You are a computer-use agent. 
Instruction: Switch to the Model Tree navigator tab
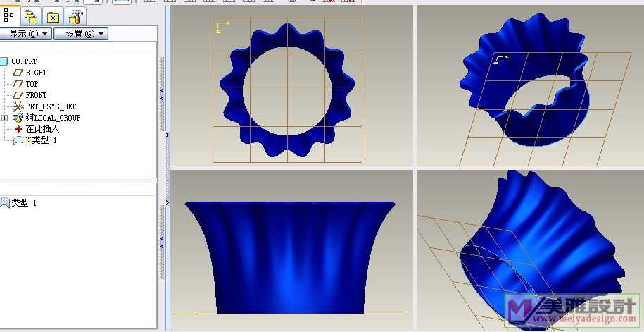point(9,16)
